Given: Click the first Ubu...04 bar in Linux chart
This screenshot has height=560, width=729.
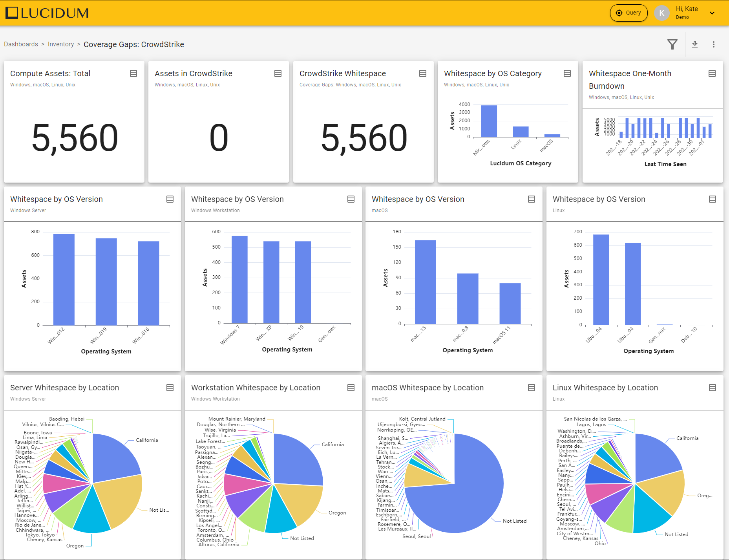Looking at the screenshot, I should click(x=601, y=279).
